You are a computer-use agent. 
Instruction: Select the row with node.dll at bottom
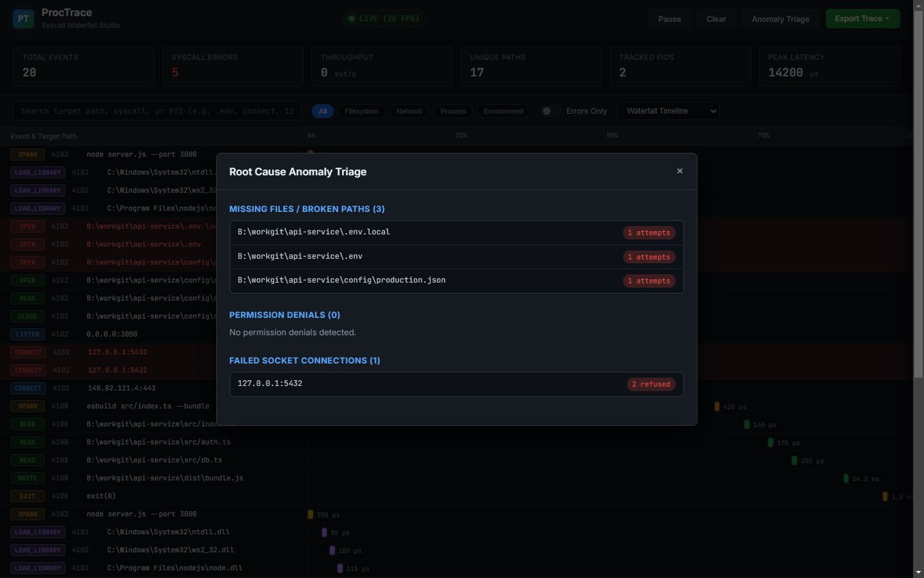click(x=456, y=568)
